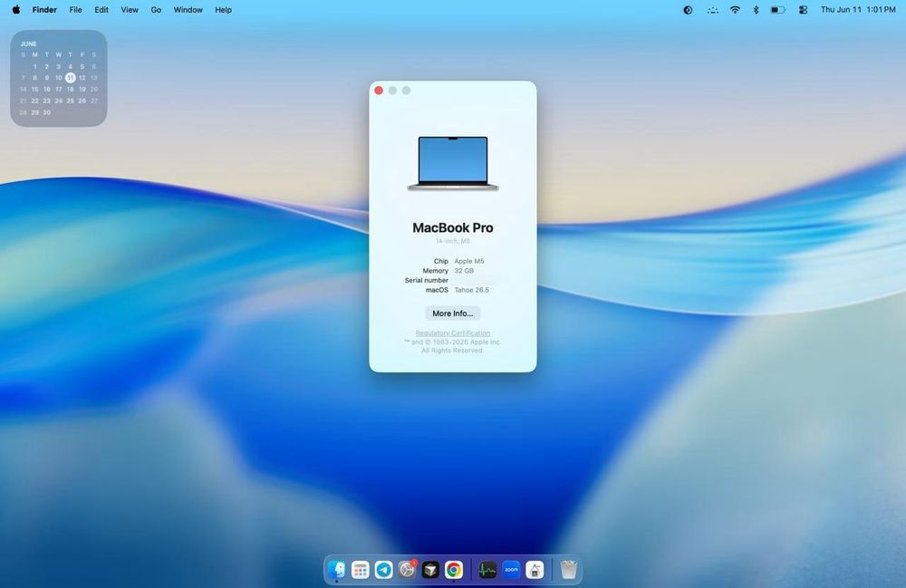Open the black cube app in the Dock

tap(430, 570)
